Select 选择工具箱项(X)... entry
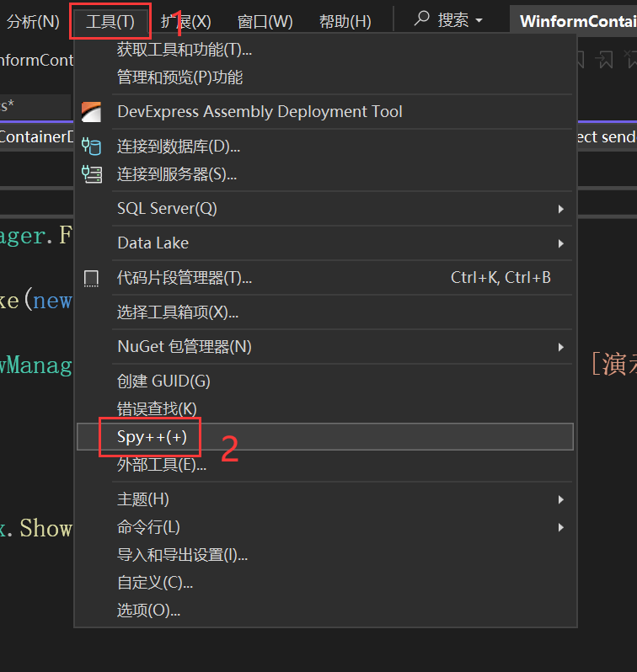 coord(325,312)
